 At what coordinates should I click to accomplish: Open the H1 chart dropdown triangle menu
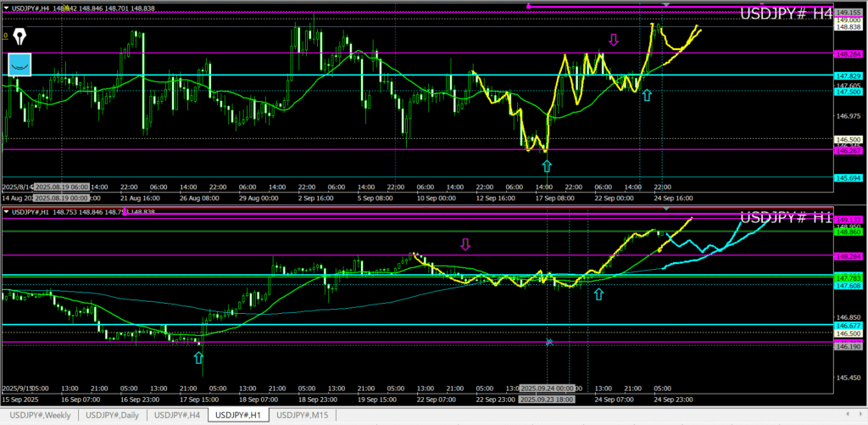pyautogui.click(x=7, y=211)
